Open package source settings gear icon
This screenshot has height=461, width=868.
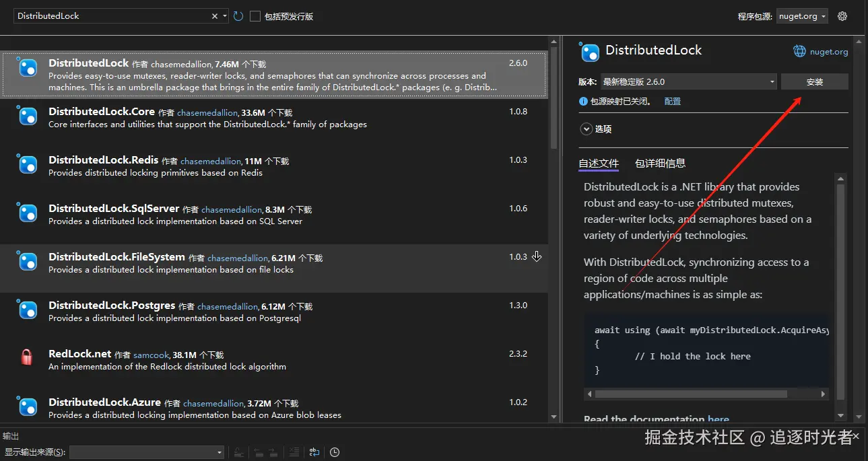point(842,16)
